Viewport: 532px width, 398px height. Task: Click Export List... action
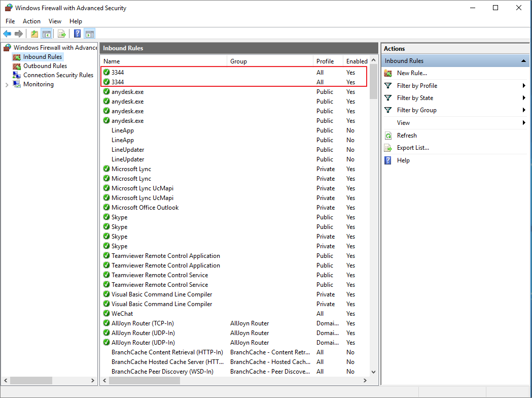click(413, 148)
